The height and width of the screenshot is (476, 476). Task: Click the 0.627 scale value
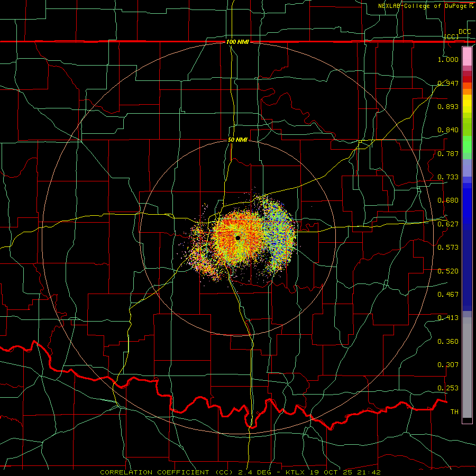point(448,224)
